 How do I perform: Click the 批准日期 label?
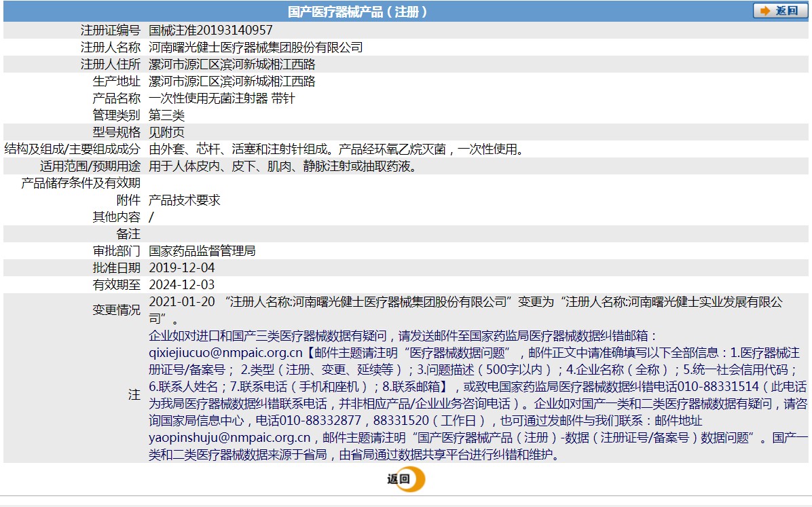(117, 267)
